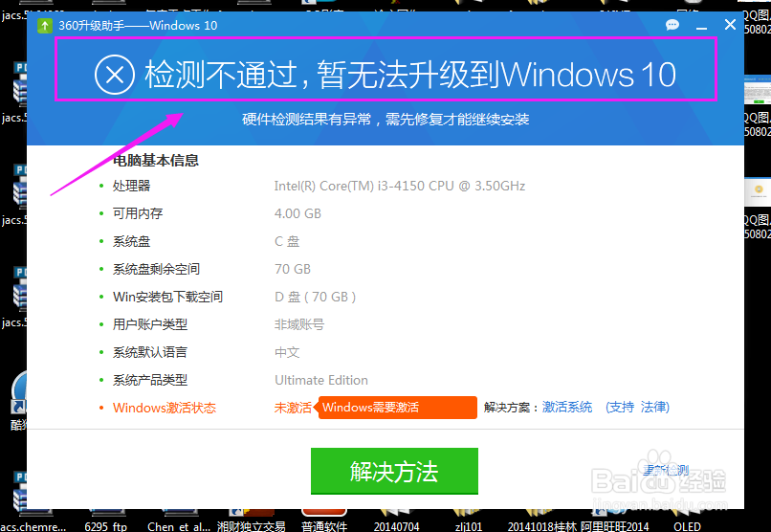Viewport: 771px width, 532px height.
Task: Select the 中文 language value
Action: click(287, 352)
